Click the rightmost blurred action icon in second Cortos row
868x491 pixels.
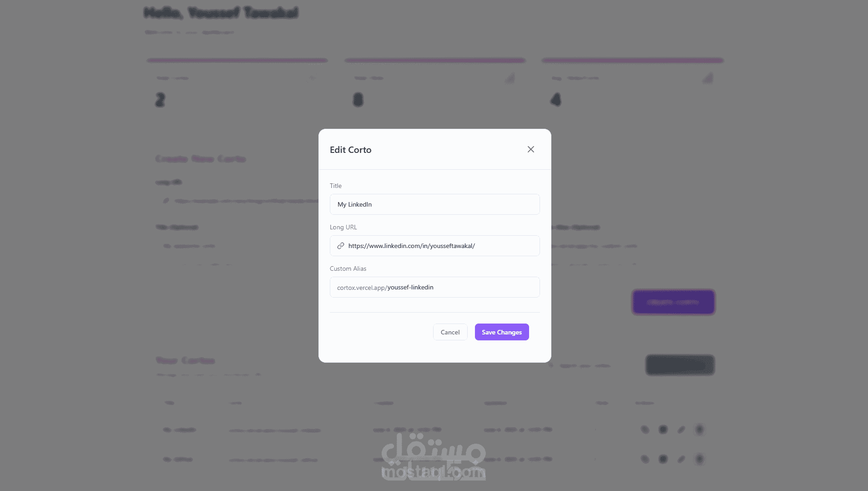699,459
